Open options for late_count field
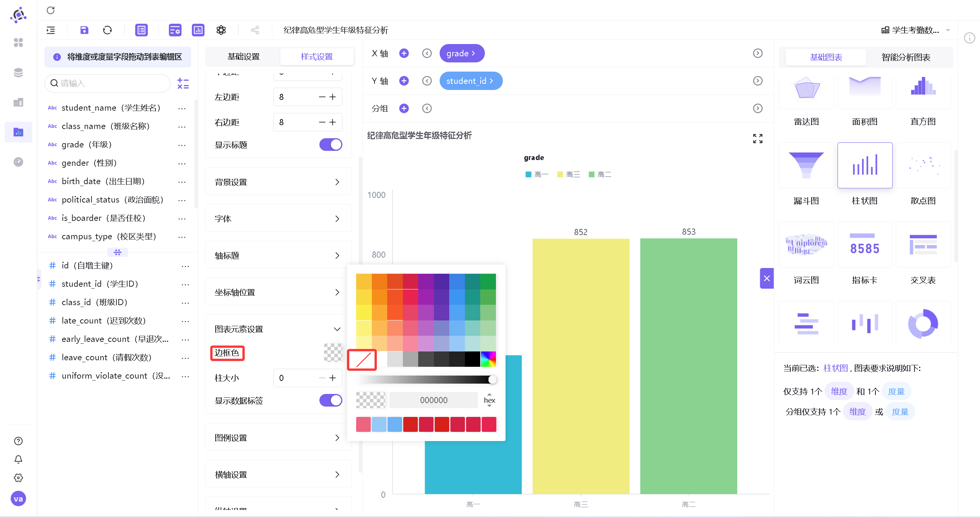980x518 pixels. [x=185, y=321]
